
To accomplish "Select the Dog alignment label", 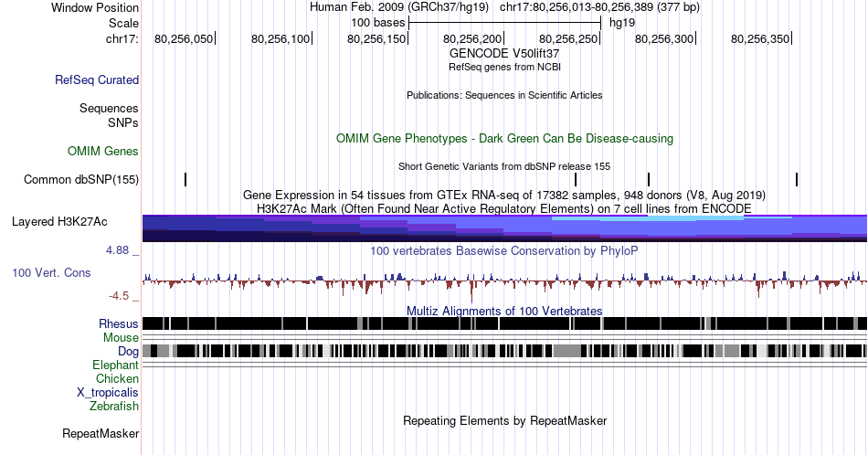I will [x=128, y=352].
